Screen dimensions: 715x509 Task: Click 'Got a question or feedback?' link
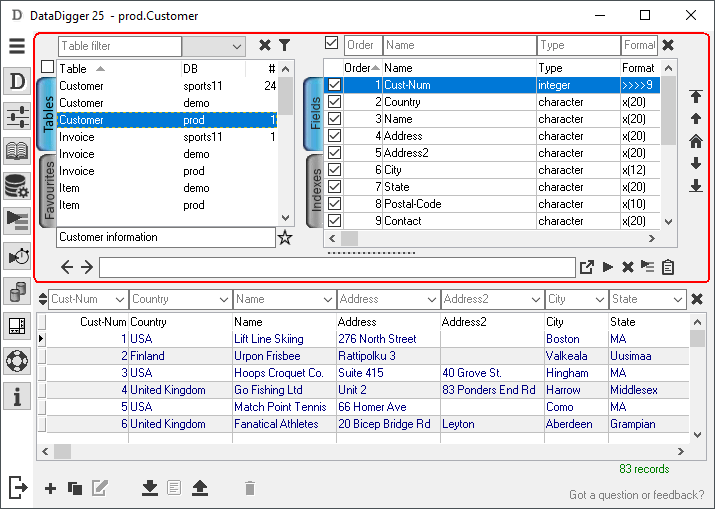(636, 495)
